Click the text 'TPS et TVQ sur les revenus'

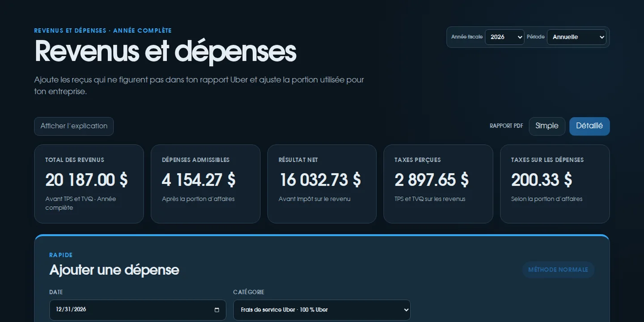coord(430,199)
